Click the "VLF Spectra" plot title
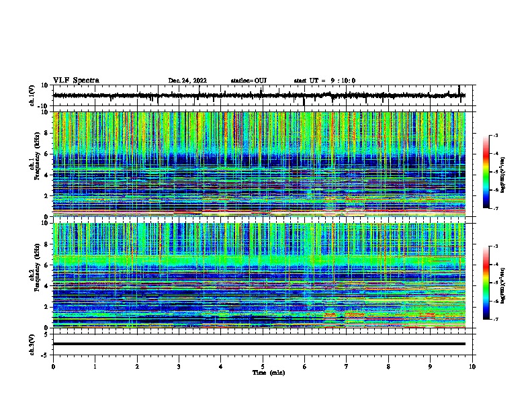 [77, 81]
